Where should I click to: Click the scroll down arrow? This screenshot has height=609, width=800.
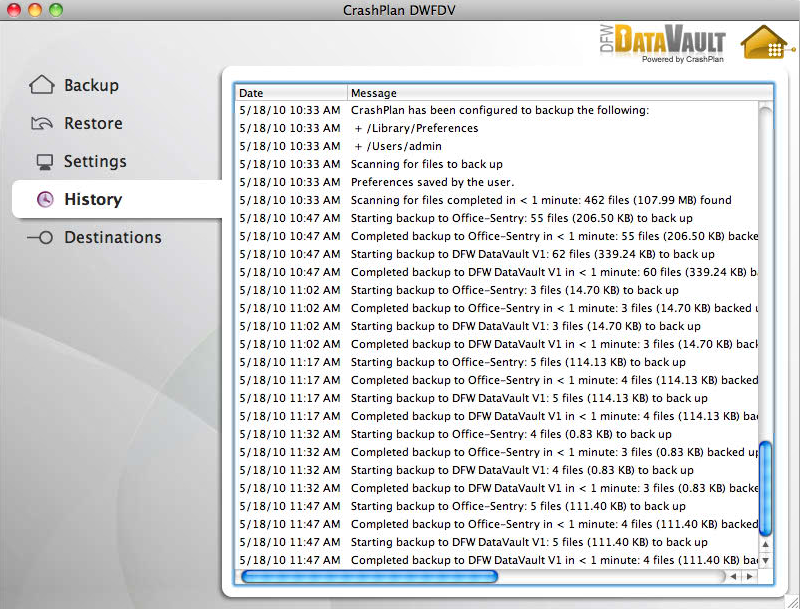click(x=765, y=560)
